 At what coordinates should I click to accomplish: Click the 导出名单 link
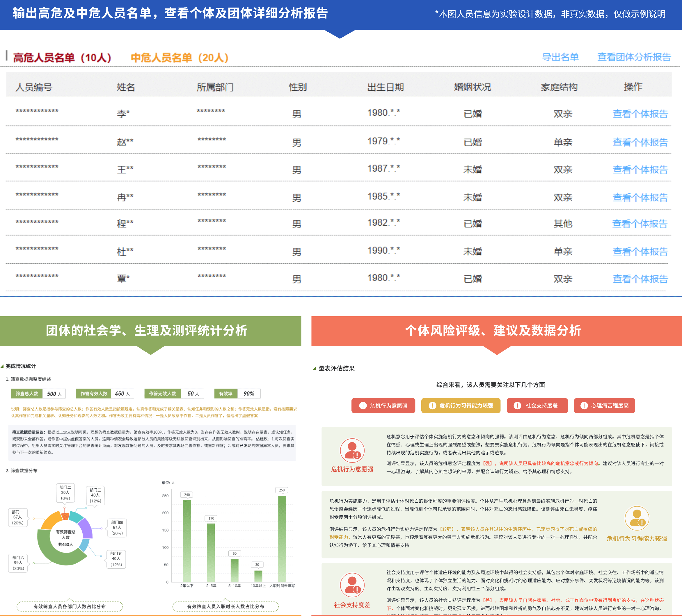(560, 57)
